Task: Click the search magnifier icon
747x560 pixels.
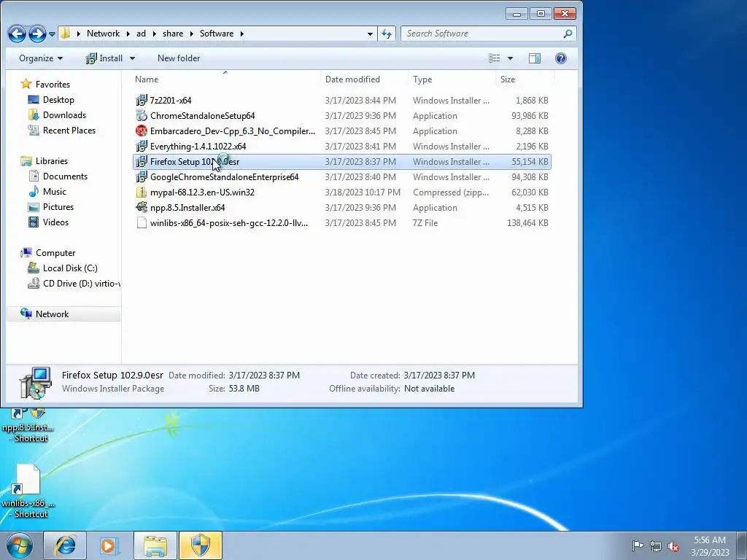Action: click(x=568, y=34)
